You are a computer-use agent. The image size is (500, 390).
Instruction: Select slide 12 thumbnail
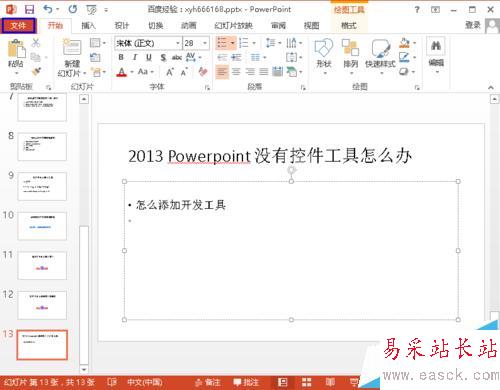42,305
